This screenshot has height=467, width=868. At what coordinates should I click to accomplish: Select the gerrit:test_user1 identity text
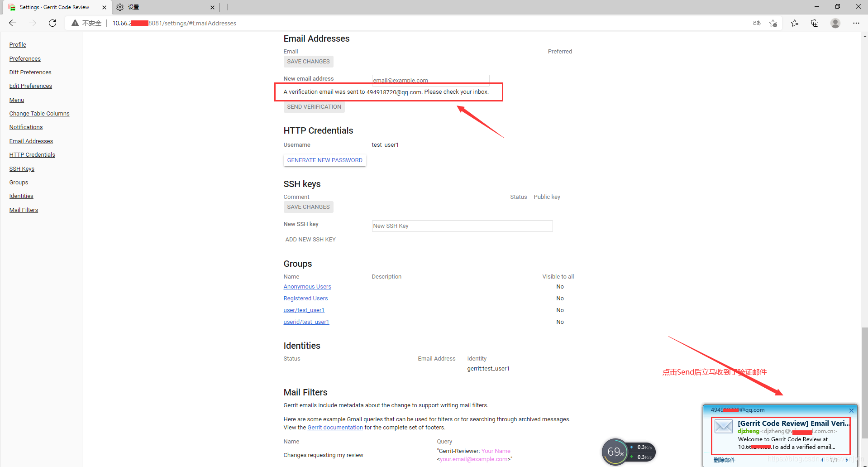tap(488, 369)
